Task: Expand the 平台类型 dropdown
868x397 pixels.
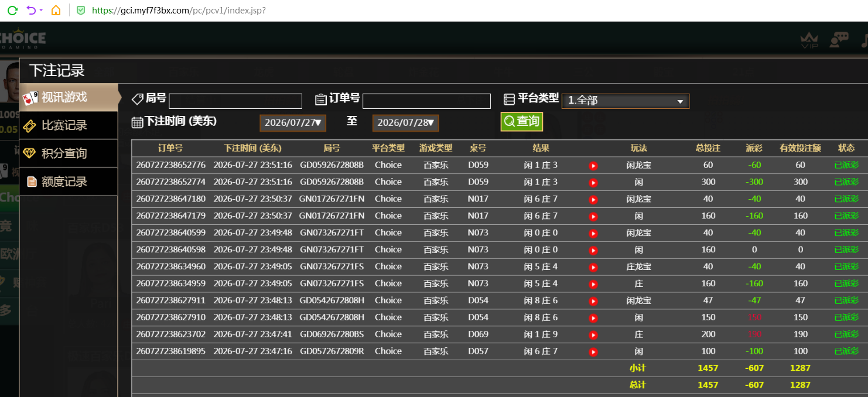Action: (626, 101)
